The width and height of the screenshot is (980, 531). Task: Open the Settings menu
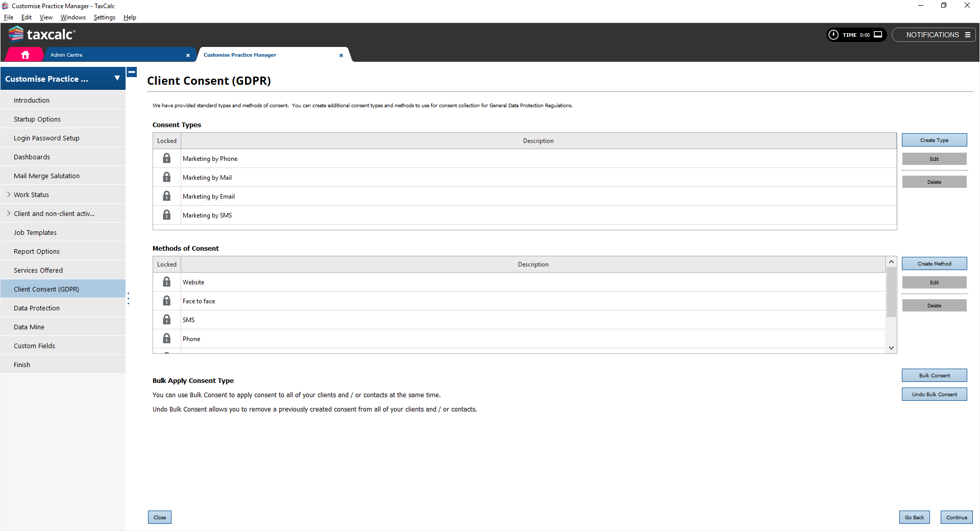tap(104, 17)
